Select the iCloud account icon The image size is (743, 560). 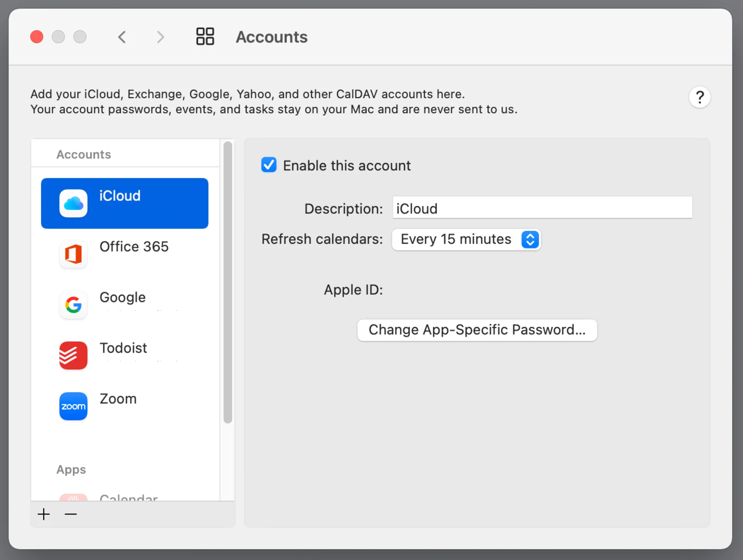click(x=73, y=203)
